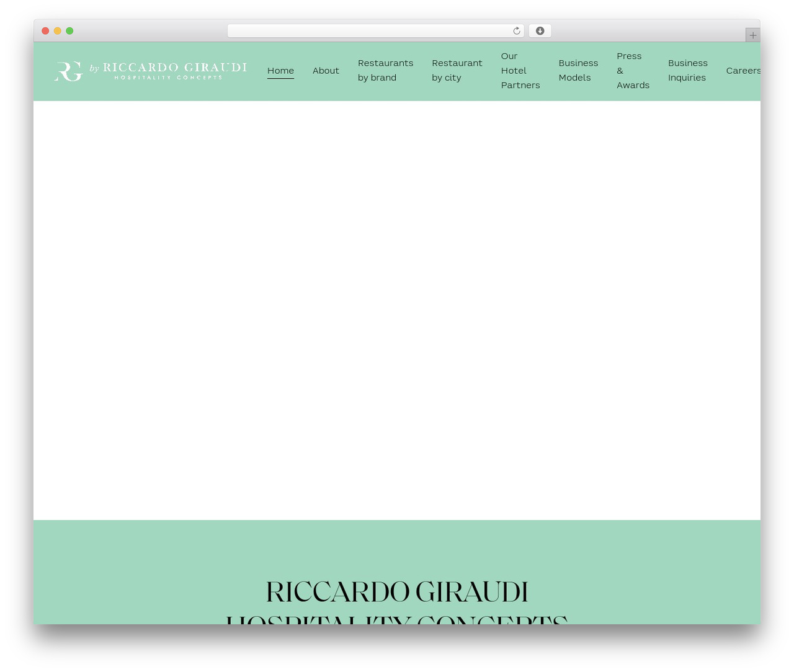Open the About page

click(326, 71)
